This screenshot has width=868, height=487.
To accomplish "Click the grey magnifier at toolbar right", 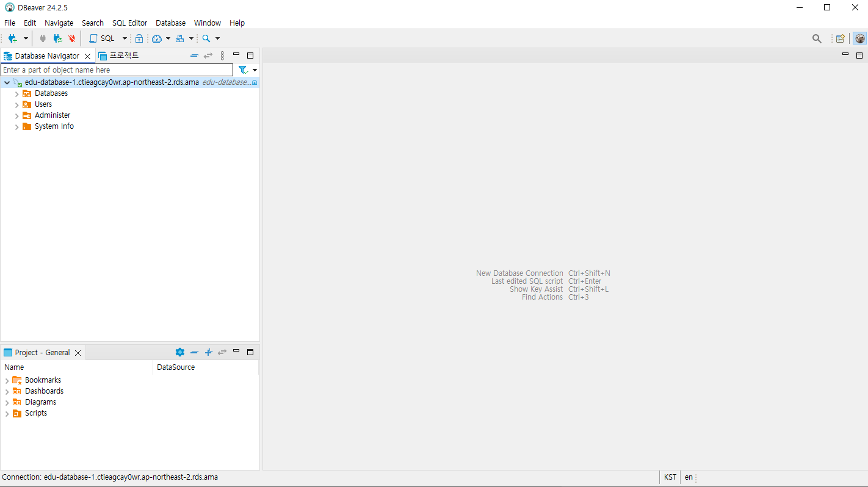I will point(817,38).
